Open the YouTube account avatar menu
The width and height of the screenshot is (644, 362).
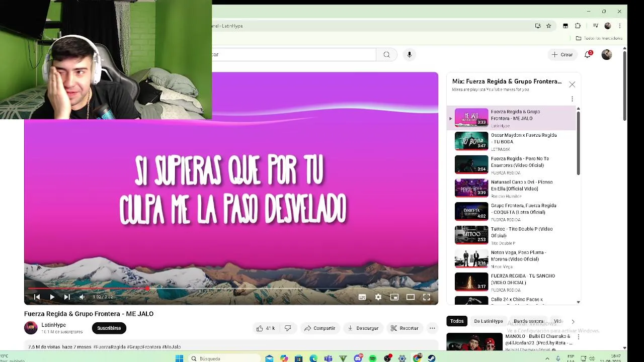[x=607, y=54]
